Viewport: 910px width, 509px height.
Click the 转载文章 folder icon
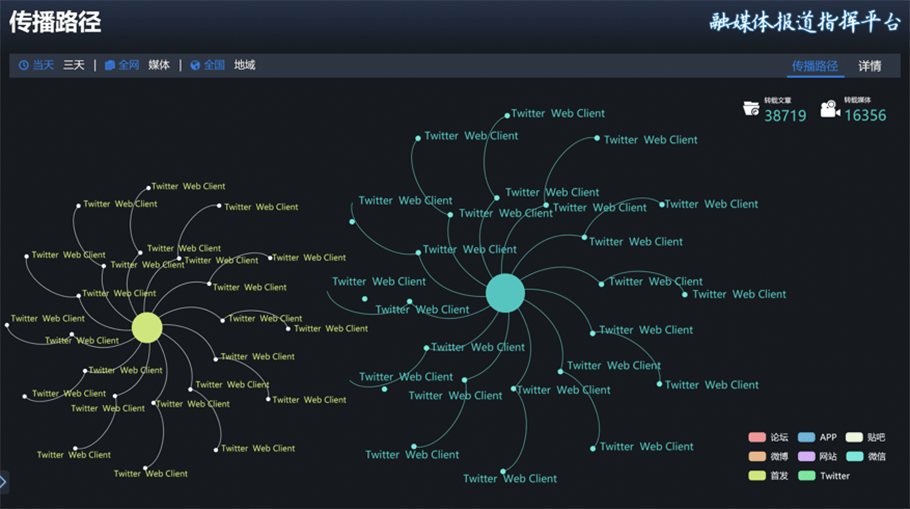pos(751,109)
